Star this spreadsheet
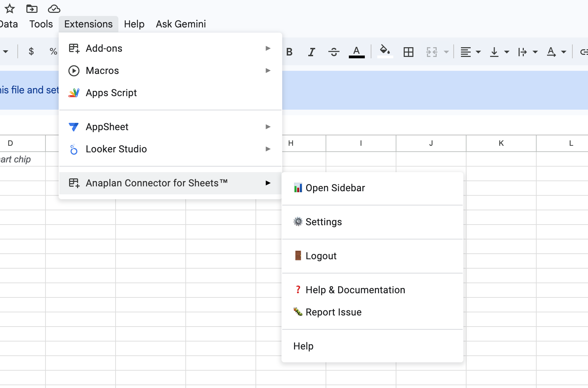The image size is (588, 388). pos(10,9)
